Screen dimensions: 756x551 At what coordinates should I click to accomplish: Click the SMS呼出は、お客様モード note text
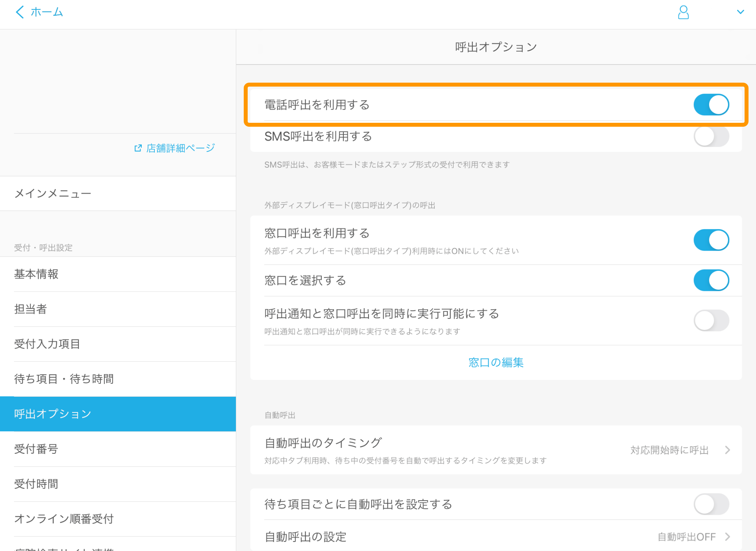point(387,165)
